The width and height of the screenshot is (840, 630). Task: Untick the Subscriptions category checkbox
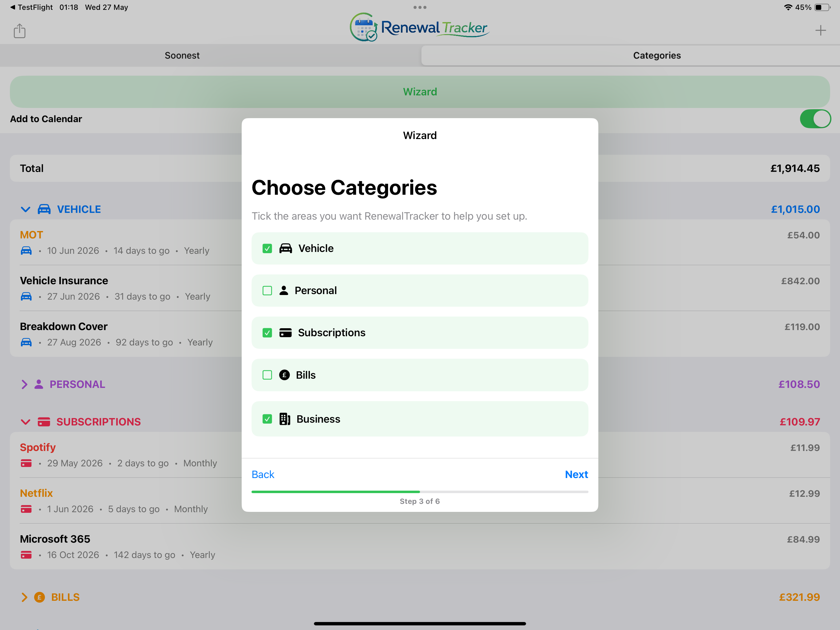[x=267, y=333]
